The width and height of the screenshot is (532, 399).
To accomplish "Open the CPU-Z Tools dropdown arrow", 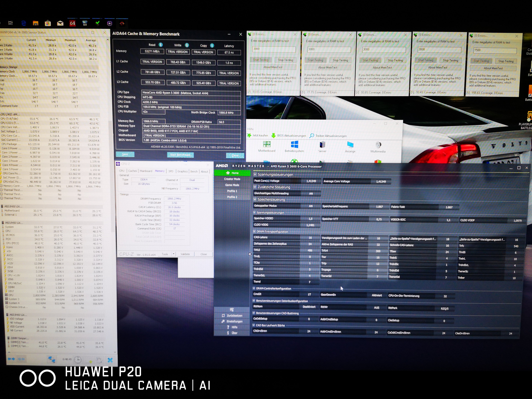I will (x=173, y=254).
